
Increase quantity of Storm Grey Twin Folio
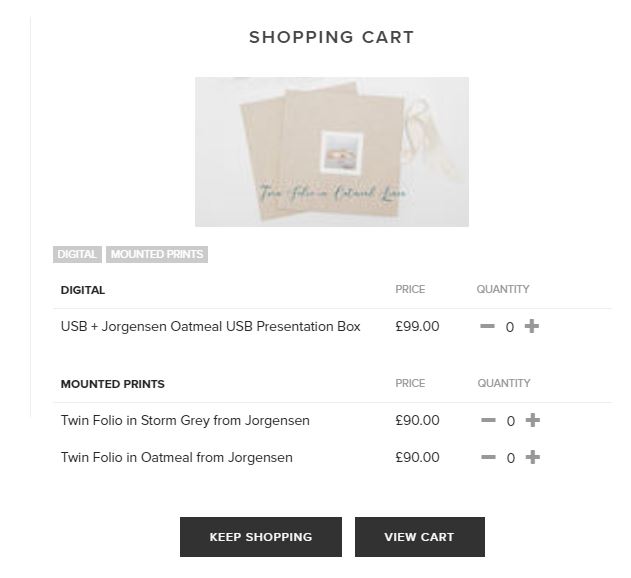coord(533,421)
